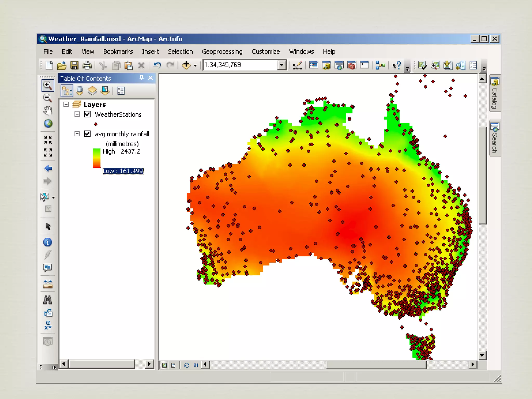This screenshot has height=399, width=532.
Task: Collapse the WeatherStations layer legend
Action: pos(77,114)
